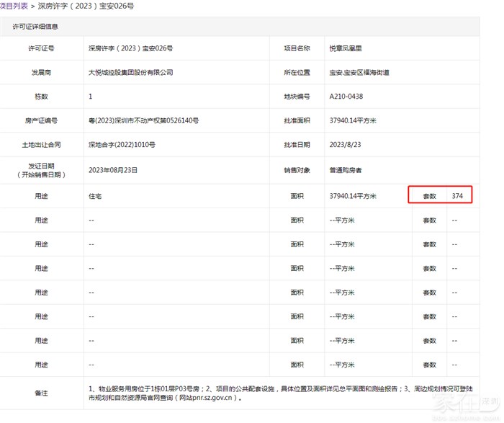The width and height of the screenshot is (504, 423).
Task: Select the project name 悦章凤凰里
Action: pos(347,48)
